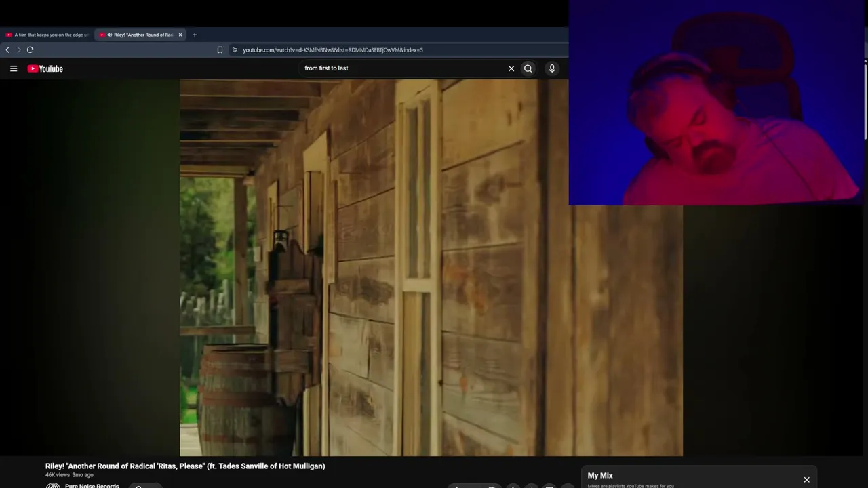Reload the YouTube page
The image size is (868, 488).
pos(31,49)
